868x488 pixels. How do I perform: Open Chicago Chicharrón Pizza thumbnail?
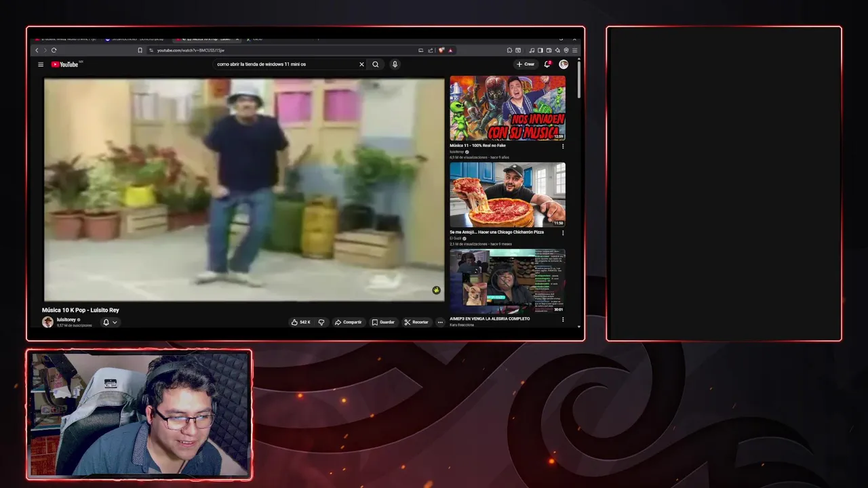pyautogui.click(x=507, y=195)
